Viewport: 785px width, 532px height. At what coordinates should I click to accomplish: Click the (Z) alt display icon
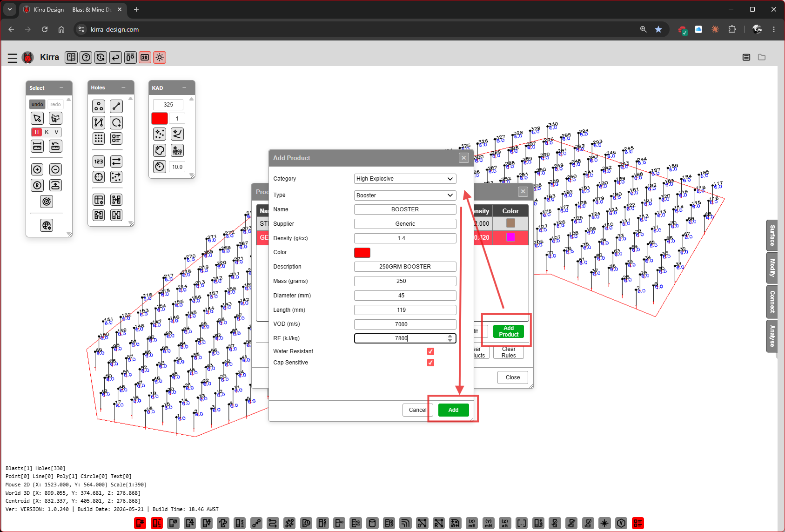(x=505, y=523)
